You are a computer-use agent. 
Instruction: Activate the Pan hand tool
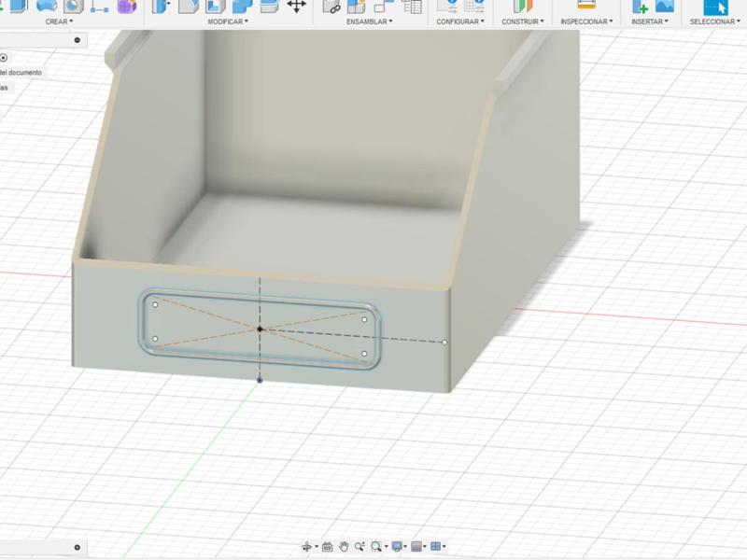[x=344, y=546]
